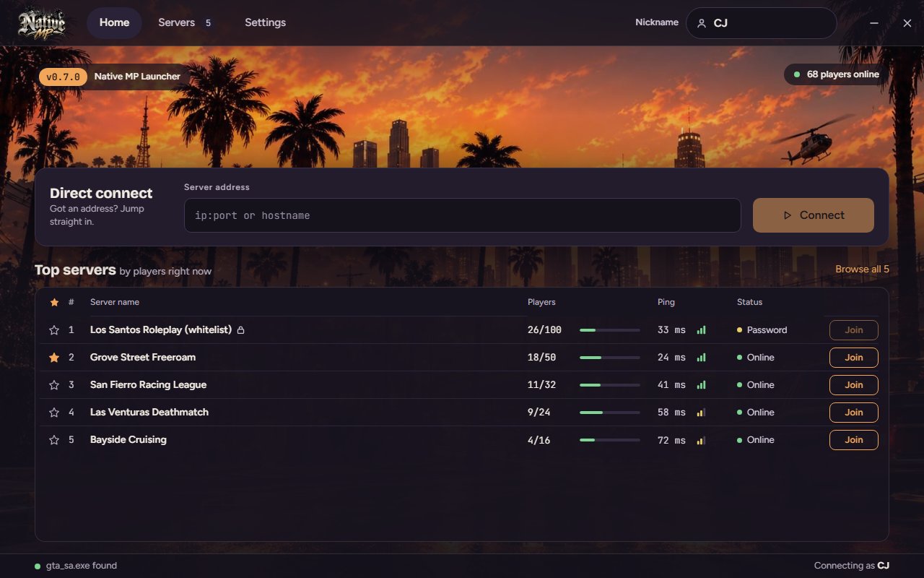The width and height of the screenshot is (924, 578).
Task: Sort by Status column header
Action: pyautogui.click(x=749, y=302)
